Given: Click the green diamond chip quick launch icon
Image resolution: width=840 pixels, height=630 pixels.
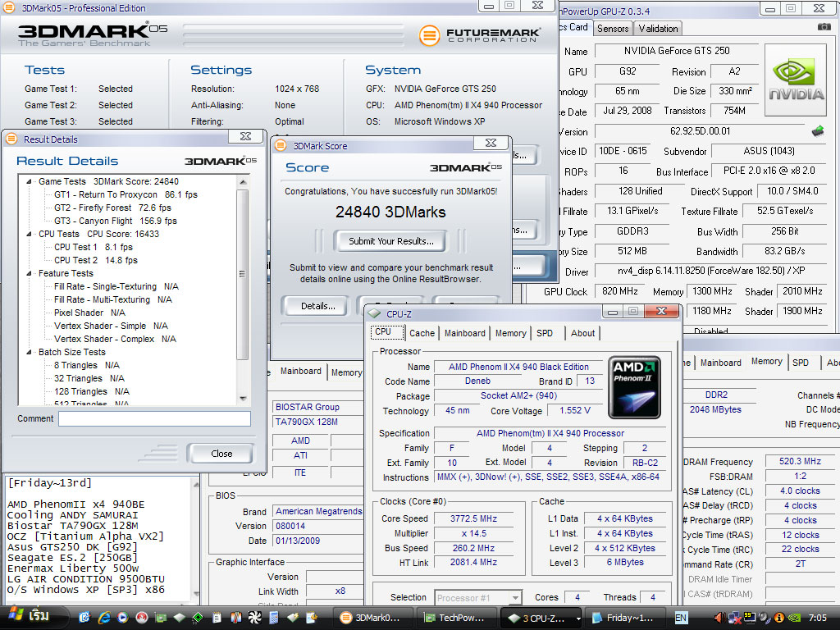Looking at the screenshot, I should click(x=198, y=618).
